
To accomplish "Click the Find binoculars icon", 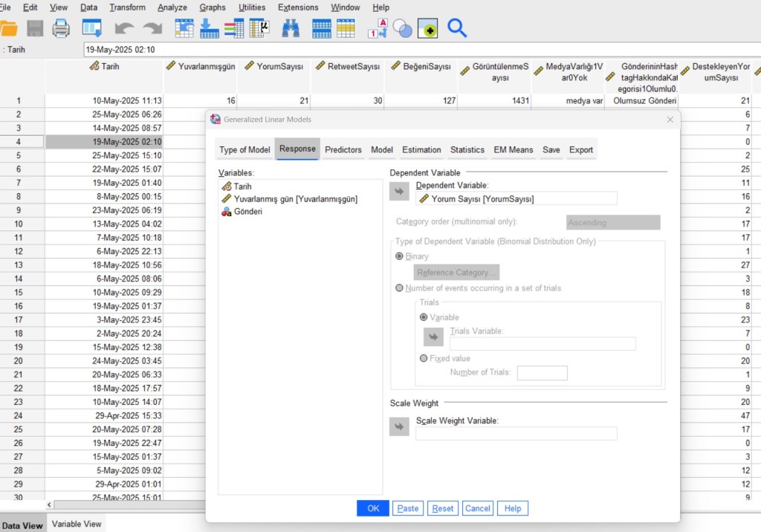I will click(291, 28).
